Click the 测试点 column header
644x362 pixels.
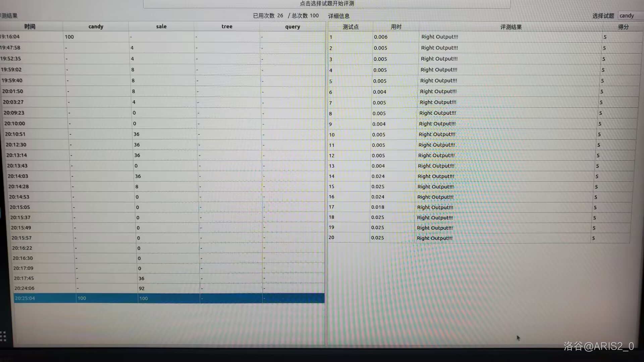(351, 27)
